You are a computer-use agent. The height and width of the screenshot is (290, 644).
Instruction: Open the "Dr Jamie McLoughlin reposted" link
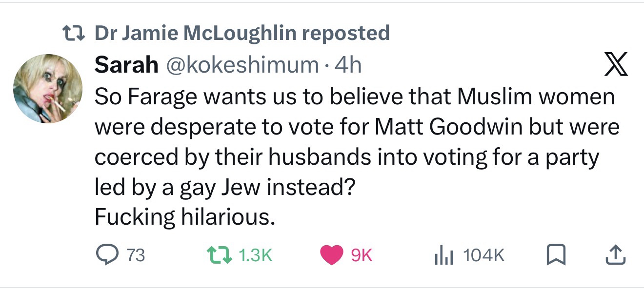click(x=241, y=33)
